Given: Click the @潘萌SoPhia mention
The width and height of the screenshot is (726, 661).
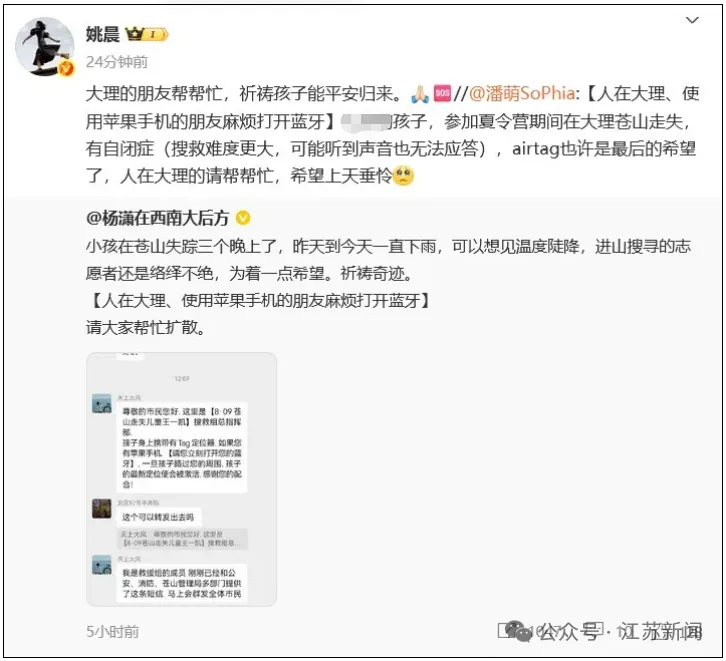Looking at the screenshot, I should click(x=522, y=94).
